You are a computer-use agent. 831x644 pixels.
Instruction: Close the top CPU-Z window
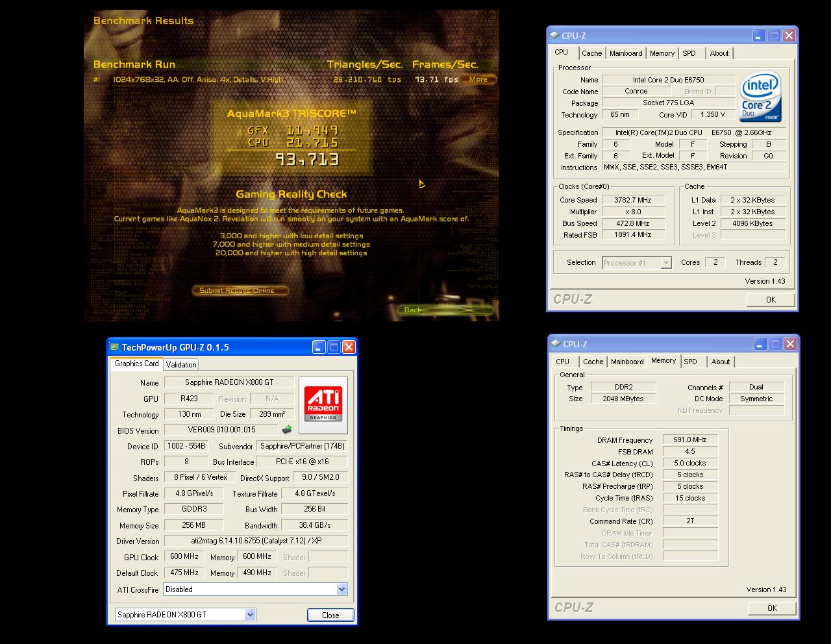point(789,36)
